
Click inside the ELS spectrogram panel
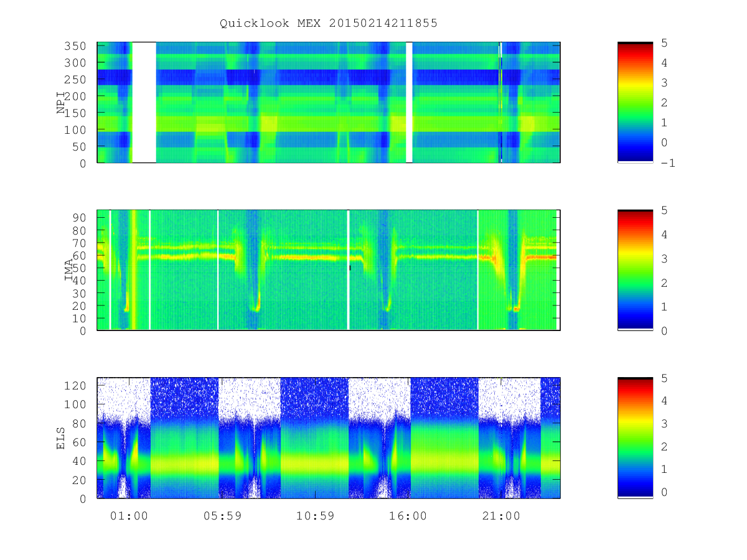329,437
